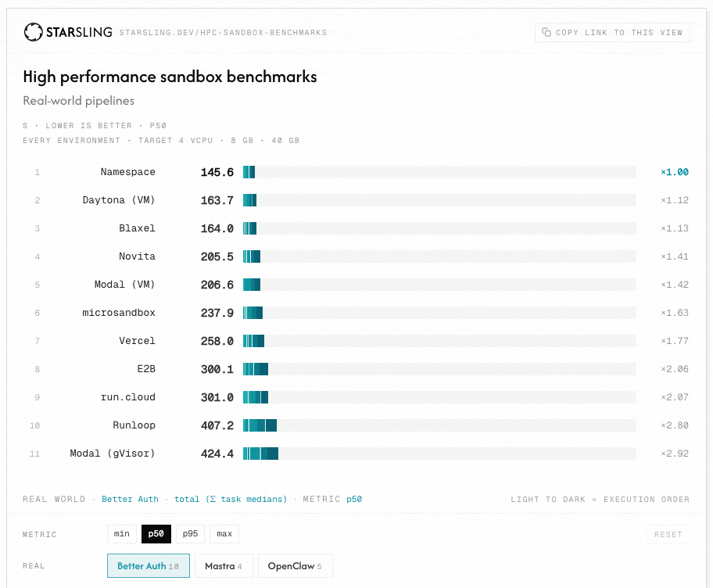The height and width of the screenshot is (588, 713).
Task: Click the 164.0 value
Action: (217, 229)
